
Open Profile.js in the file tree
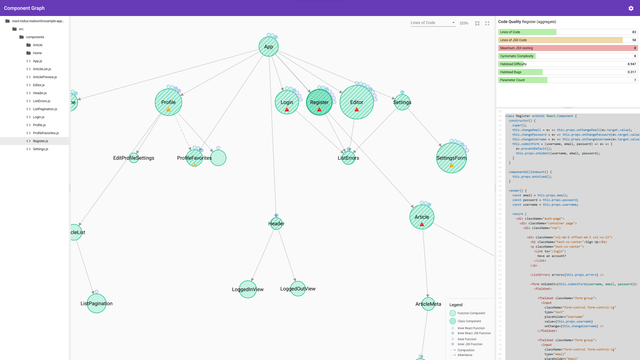[x=36, y=125]
